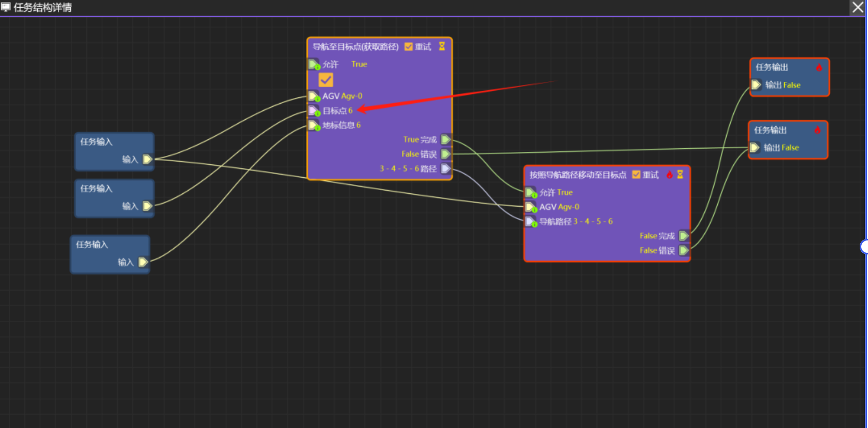The image size is (868, 428).
Task: Click 输入 port of 任务输入 node wired to 地标信息
Action: [x=143, y=262]
